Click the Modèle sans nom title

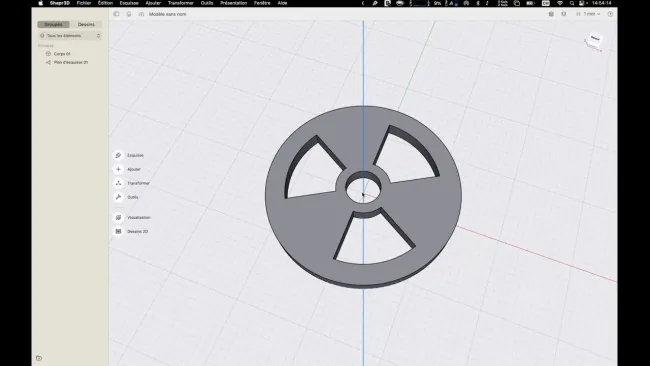coord(167,14)
